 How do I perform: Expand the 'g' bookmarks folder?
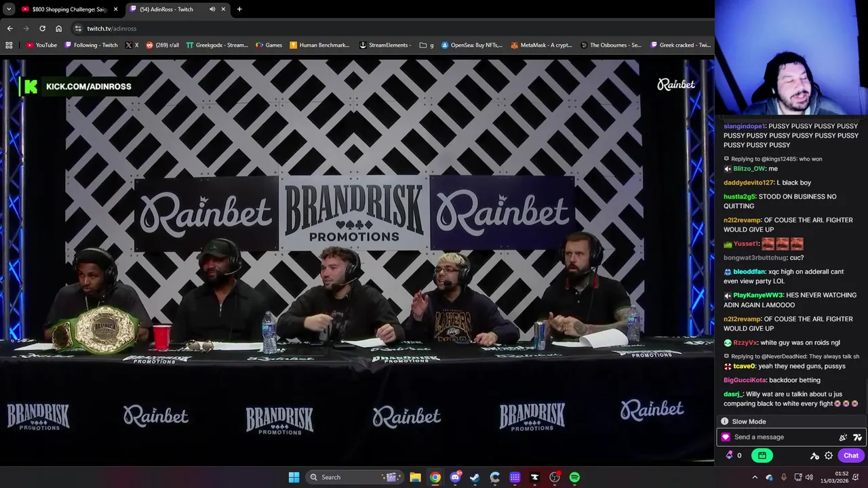point(427,45)
